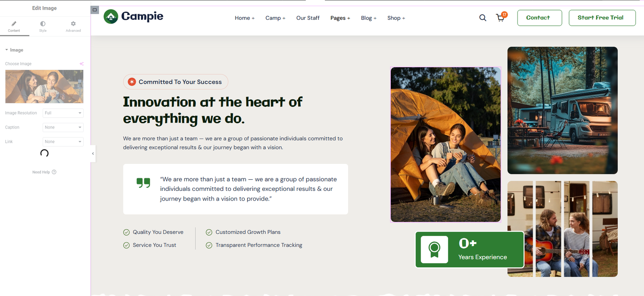Click the Contact button

coord(539,18)
